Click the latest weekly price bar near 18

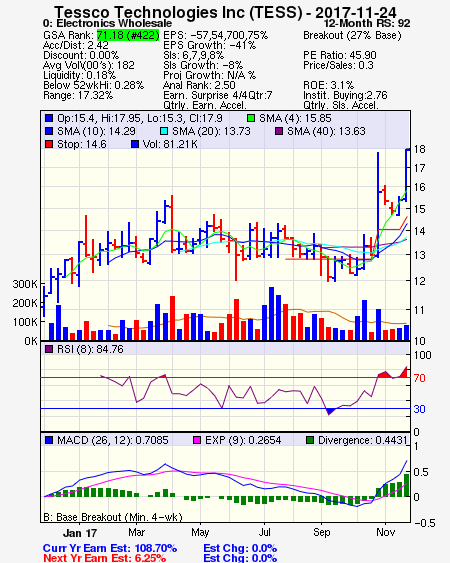click(x=406, y=175)
